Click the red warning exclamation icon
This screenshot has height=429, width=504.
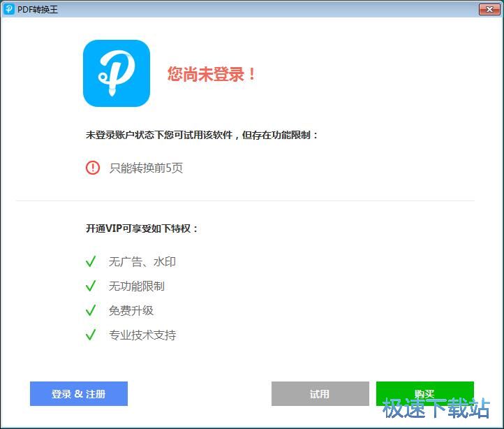[93, 168]
